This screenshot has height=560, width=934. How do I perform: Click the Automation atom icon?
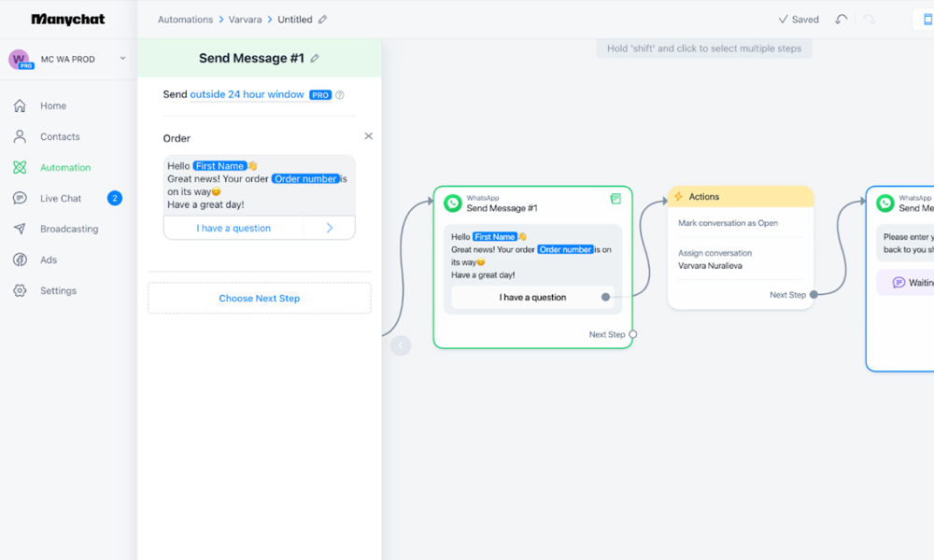coord(20,167)
